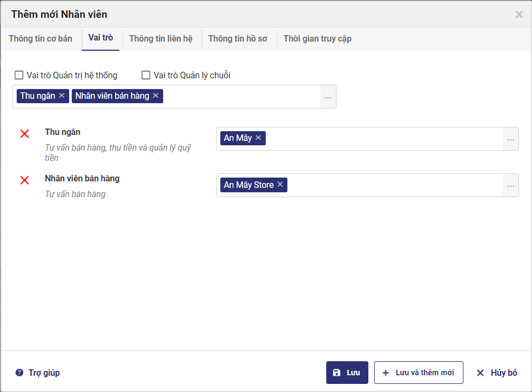Click the Trợ giúp help icon
This screenshot has height=392, width=532.
click(19, 373)
